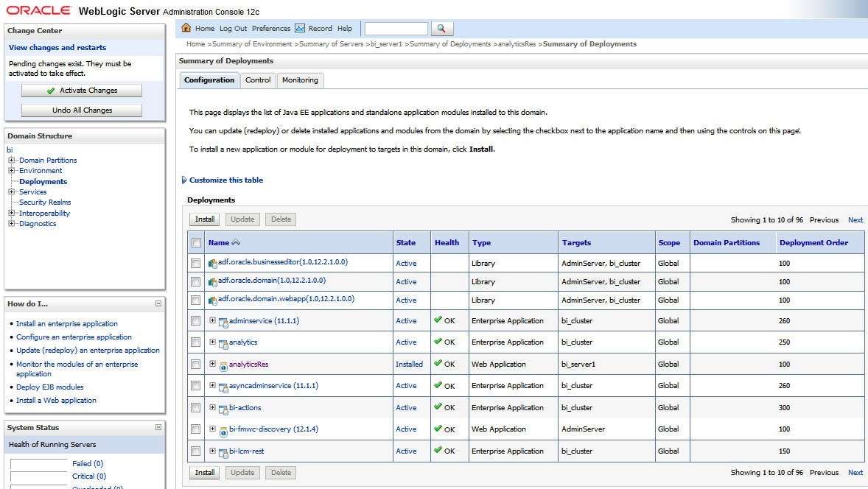Select the checkbox next to adminservice (11.1.1)

tap(195, 321)
